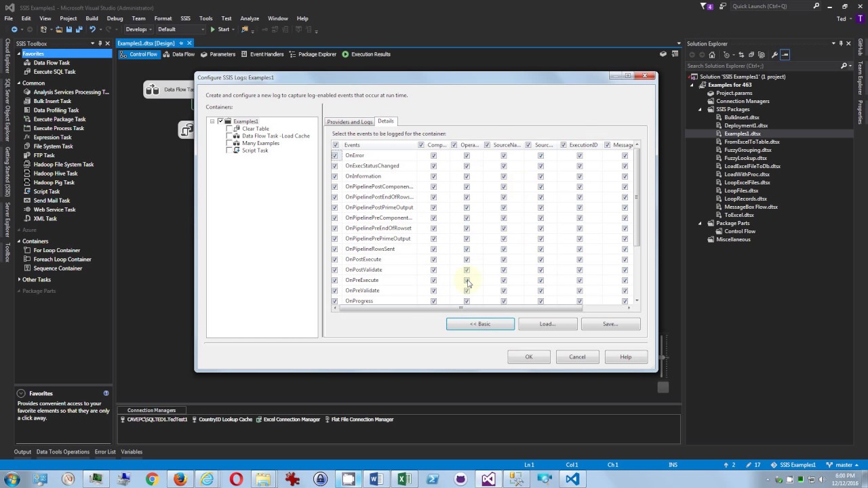Open Firefox from the Windows taskbar
868x488 pixels.
tap(180, 479)
